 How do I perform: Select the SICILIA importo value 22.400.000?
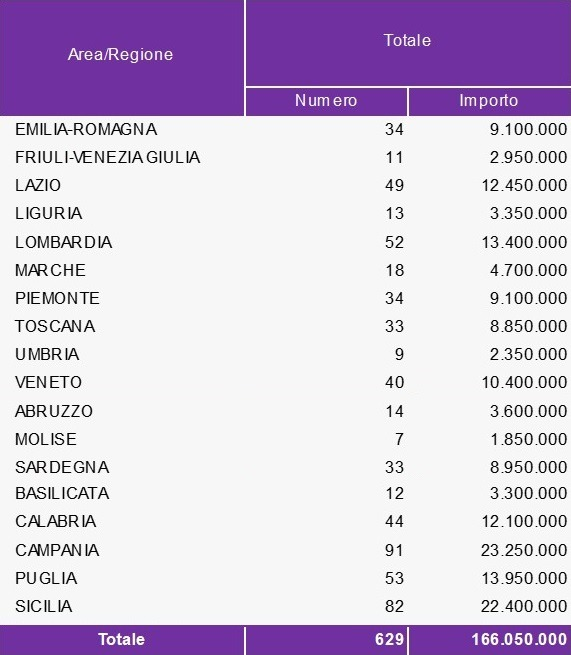coord(524,606)
